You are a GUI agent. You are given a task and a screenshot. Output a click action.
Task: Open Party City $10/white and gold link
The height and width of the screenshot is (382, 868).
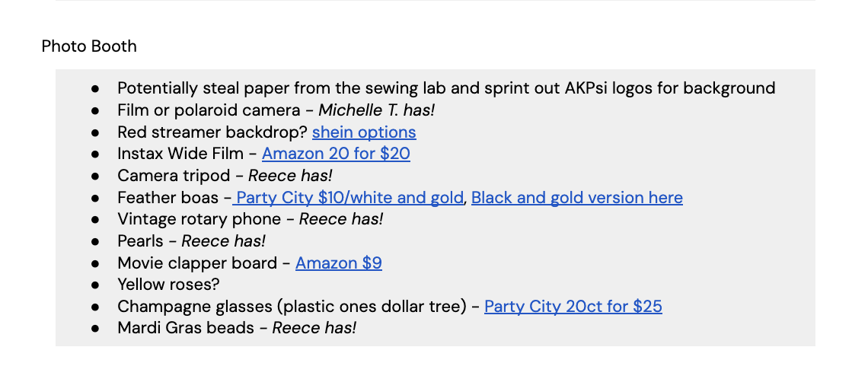pyautogui.click(x=348, y=198)
